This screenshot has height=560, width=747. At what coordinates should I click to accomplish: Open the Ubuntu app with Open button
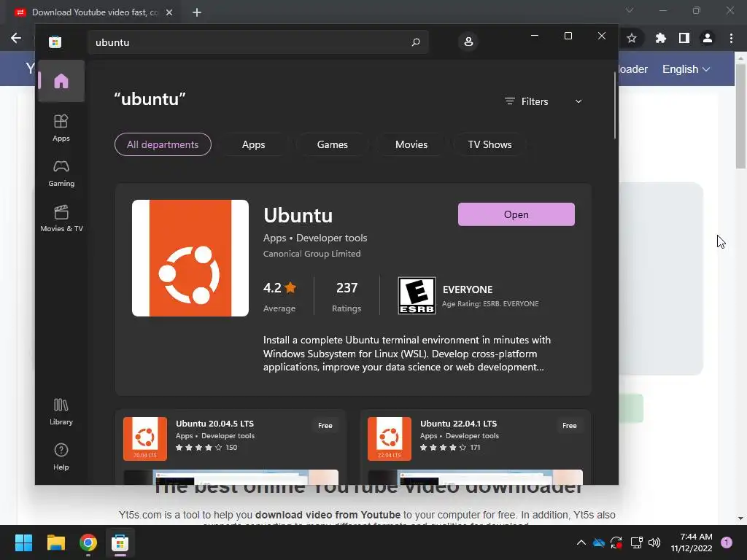click(x=516, y=214)
